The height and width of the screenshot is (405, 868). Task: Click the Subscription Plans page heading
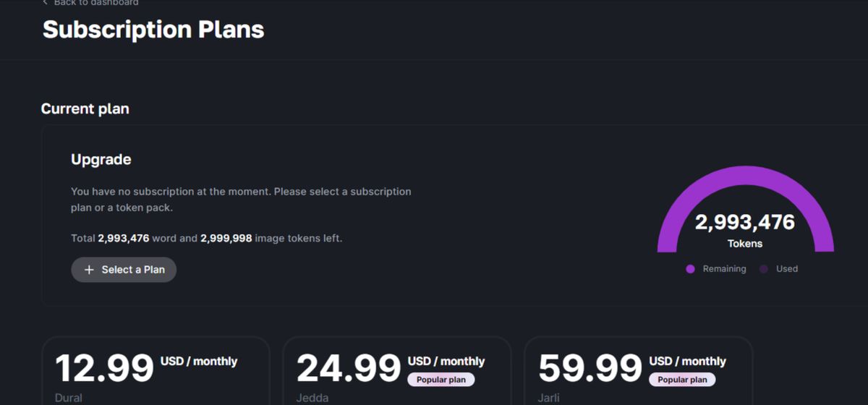pyautogui.click(x=153, y=30)
